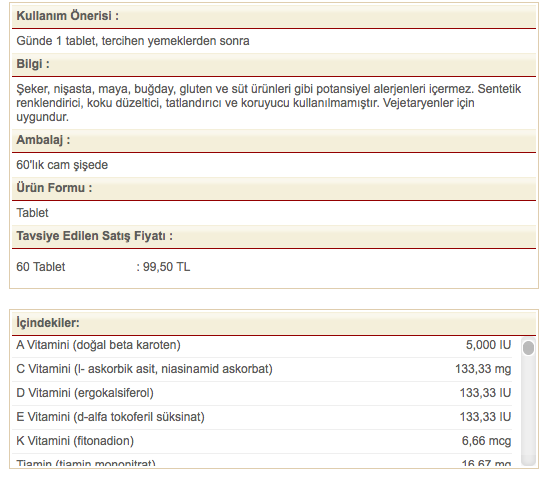Click Tavsiye Edilen Satış Fiyatı header
The width and height of the screenshot is (551, 477).
[274, 236]
